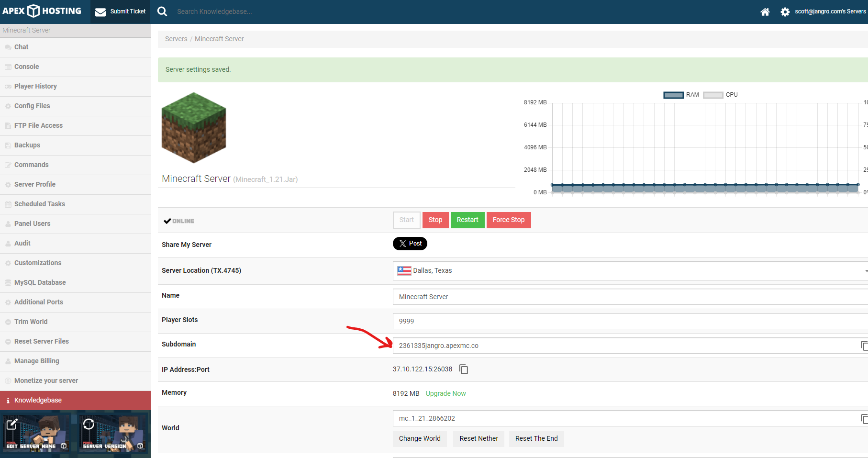
Task: Open scott@jangro.com's Servers link
Action: [x=830, y=11]
